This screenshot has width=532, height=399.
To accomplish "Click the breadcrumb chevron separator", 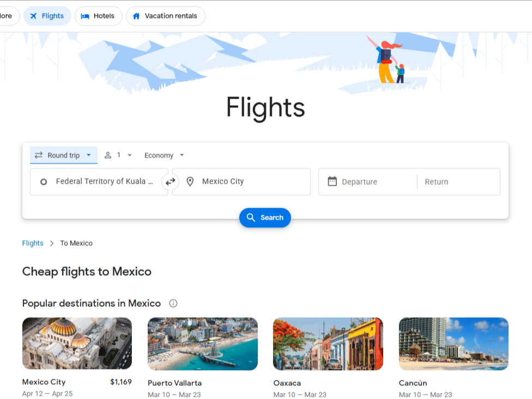I will point(52,243).
